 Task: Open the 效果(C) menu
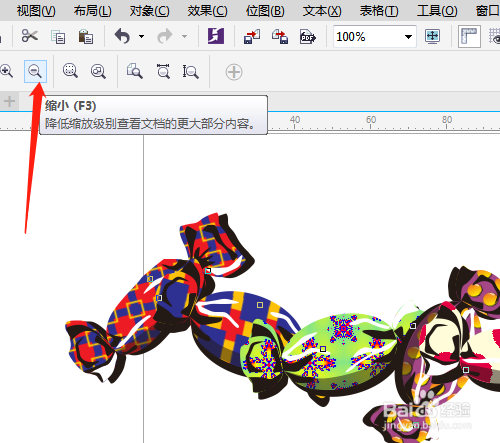[207, 11]
